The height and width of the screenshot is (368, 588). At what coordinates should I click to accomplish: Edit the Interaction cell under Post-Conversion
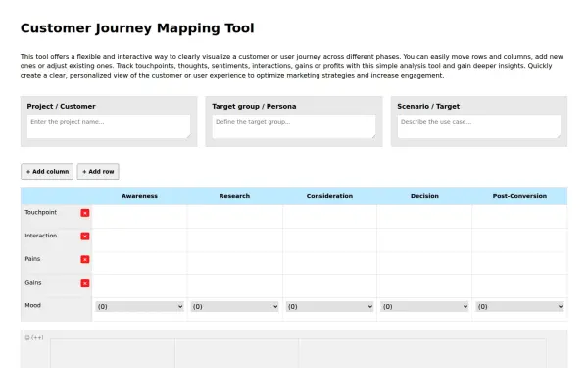pyautogui.click(x=519, y=240)
